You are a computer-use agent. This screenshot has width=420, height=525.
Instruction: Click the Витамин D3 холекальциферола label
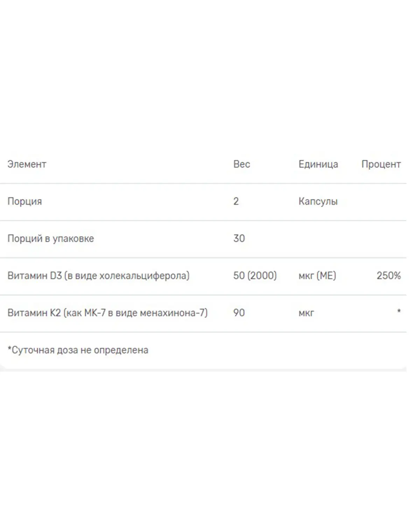click(98, 276)
